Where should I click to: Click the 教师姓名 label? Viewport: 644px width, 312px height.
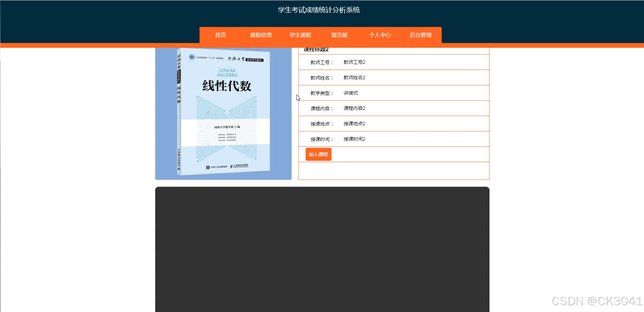(322, 78)
